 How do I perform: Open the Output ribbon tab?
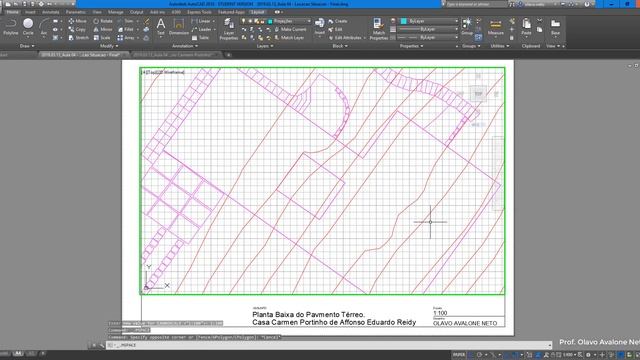pos(136,12)
